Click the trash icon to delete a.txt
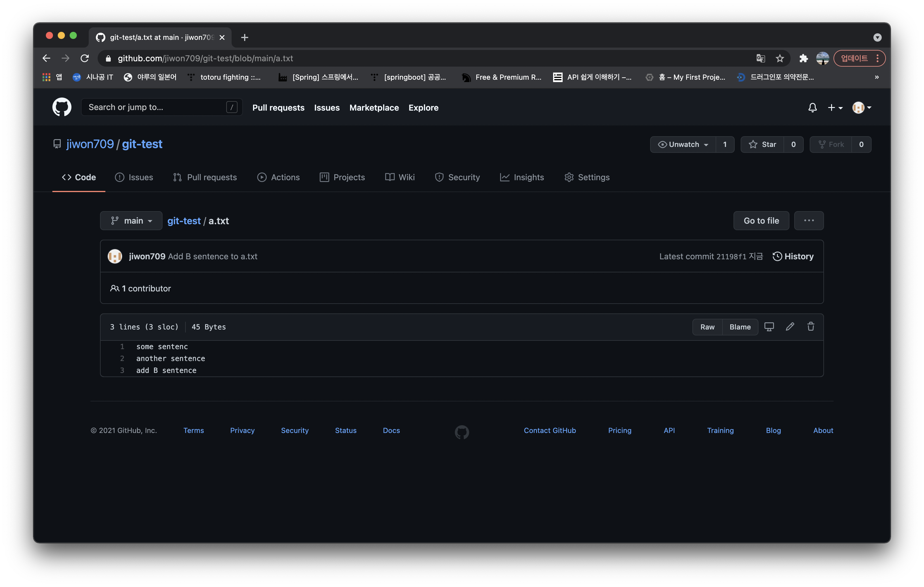The height and width of the screenshot is (587, 924). (x=810, y=327)
